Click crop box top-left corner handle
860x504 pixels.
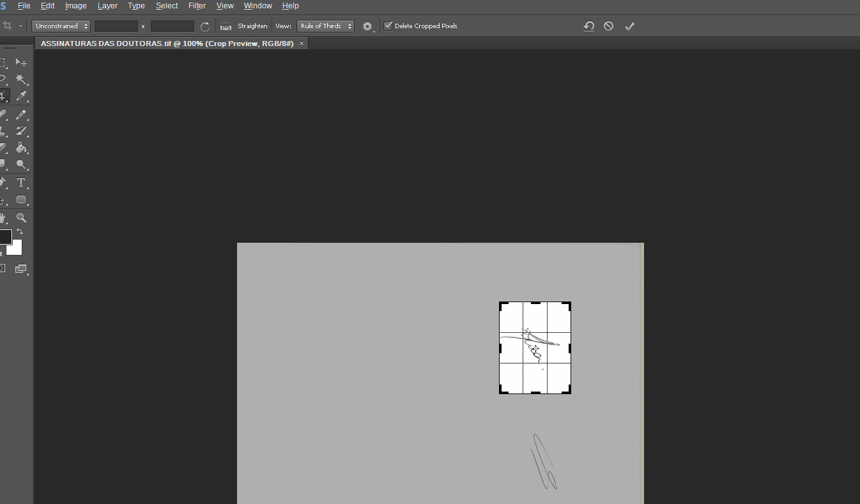click(503, 305)
